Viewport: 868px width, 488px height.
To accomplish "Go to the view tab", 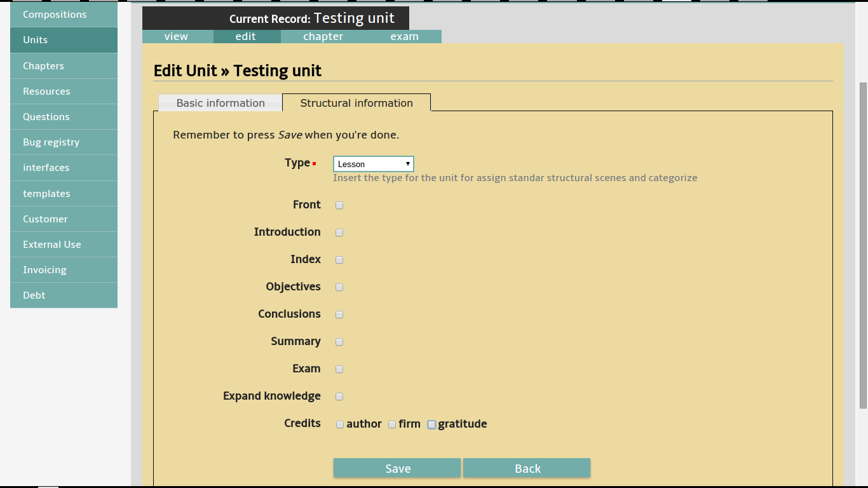I will [x=176, y=36].
